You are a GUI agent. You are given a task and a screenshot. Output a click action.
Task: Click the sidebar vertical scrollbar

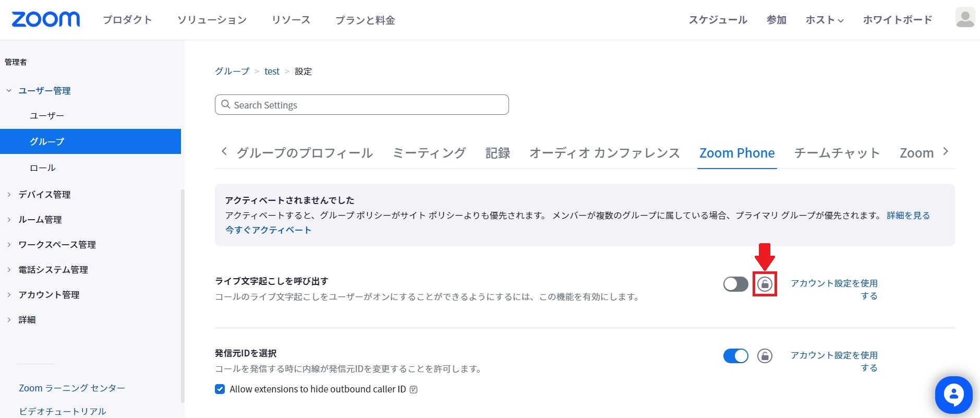[x=182, y=295]
